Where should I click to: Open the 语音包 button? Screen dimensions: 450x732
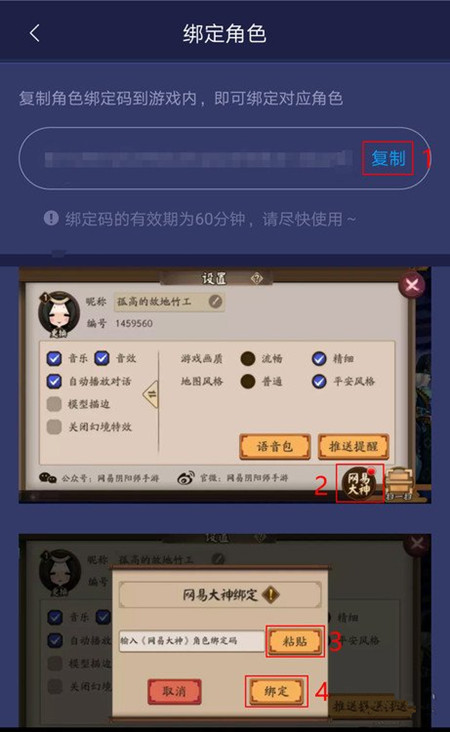click(275, 446)
